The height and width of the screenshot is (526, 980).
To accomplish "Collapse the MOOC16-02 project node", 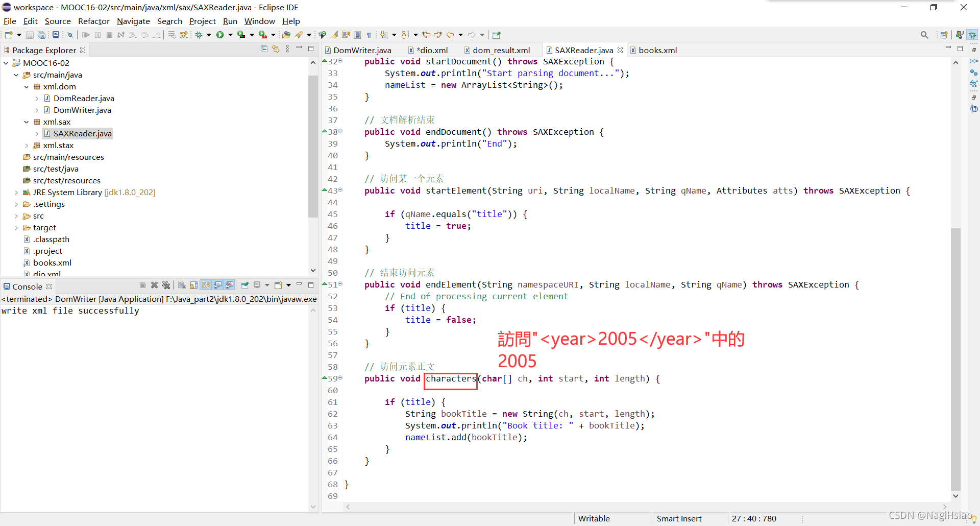I will point(6,63).
